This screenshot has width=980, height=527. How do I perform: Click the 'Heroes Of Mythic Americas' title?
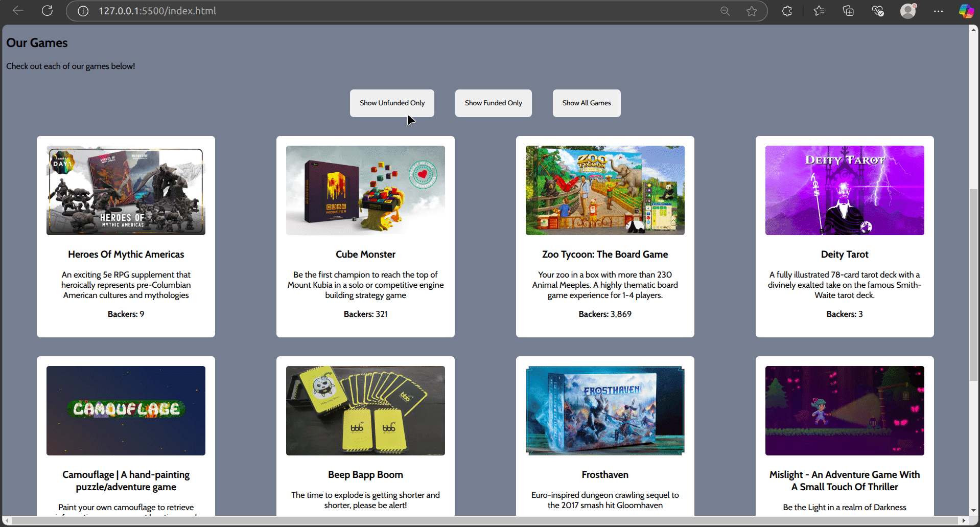pos(126,255)
